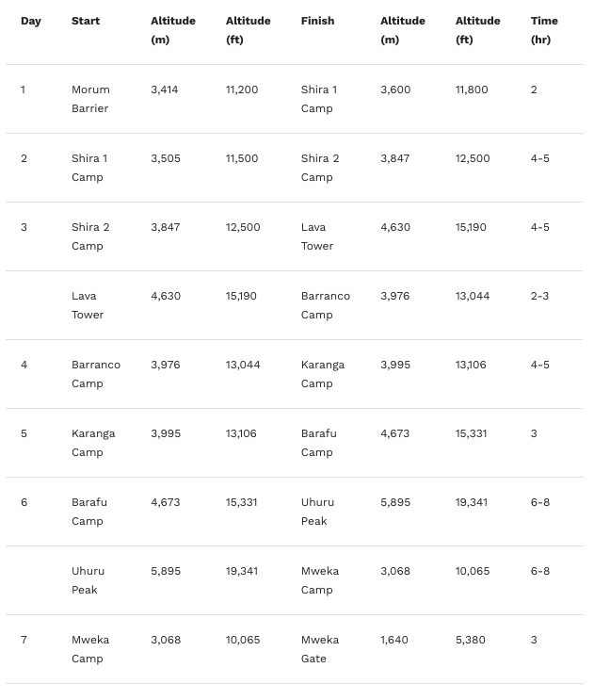The height and width of the screenshot is (700, 594).
Task: Click the Finish column header
Action: tap(317, 21)
